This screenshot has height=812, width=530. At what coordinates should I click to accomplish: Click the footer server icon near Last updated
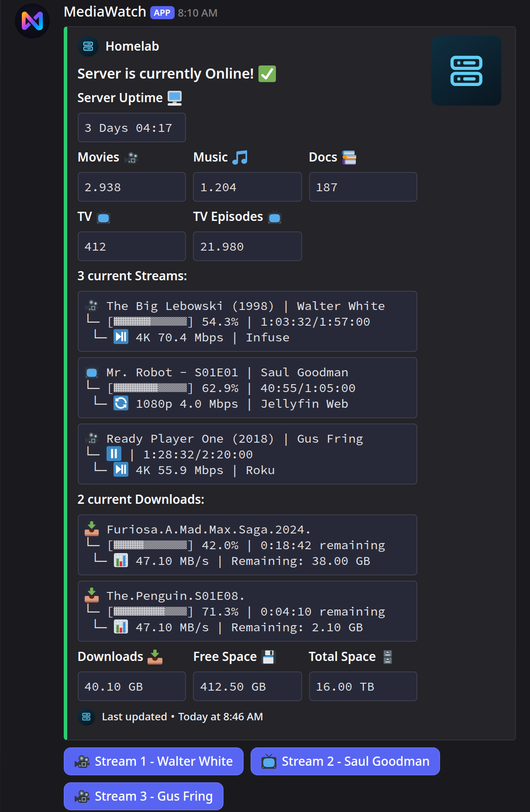[x=86, y=717]
